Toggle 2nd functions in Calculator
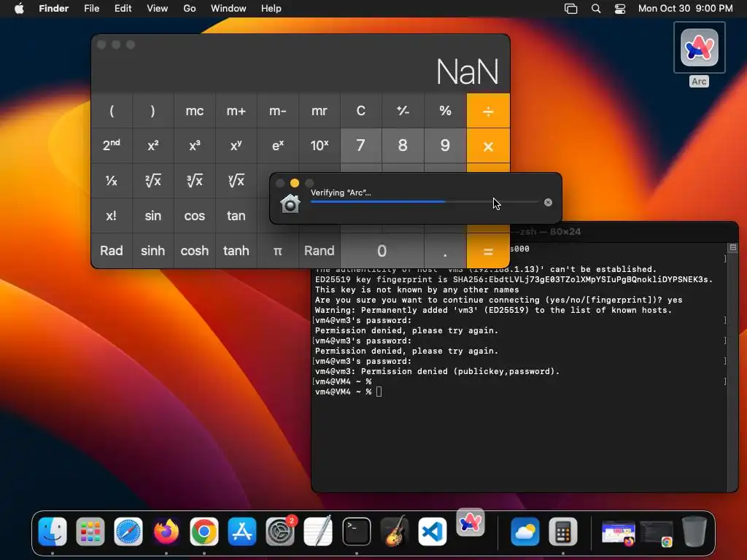The image size is (747, 560). click(112, 146)
